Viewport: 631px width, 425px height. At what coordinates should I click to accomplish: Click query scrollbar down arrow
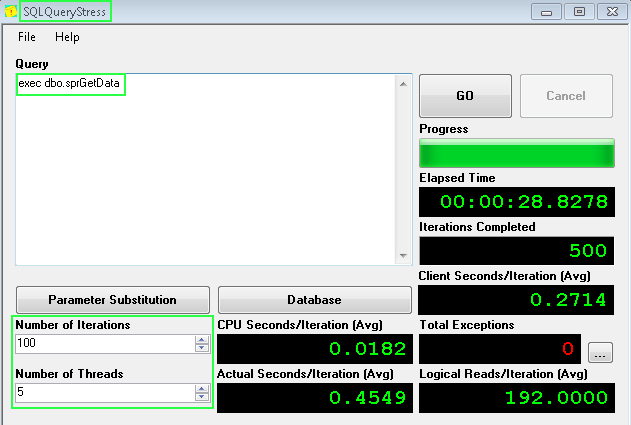tap(403, 256)
